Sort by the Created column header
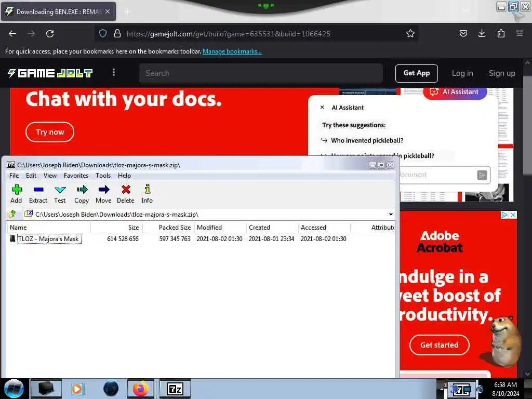 point(272,228)
